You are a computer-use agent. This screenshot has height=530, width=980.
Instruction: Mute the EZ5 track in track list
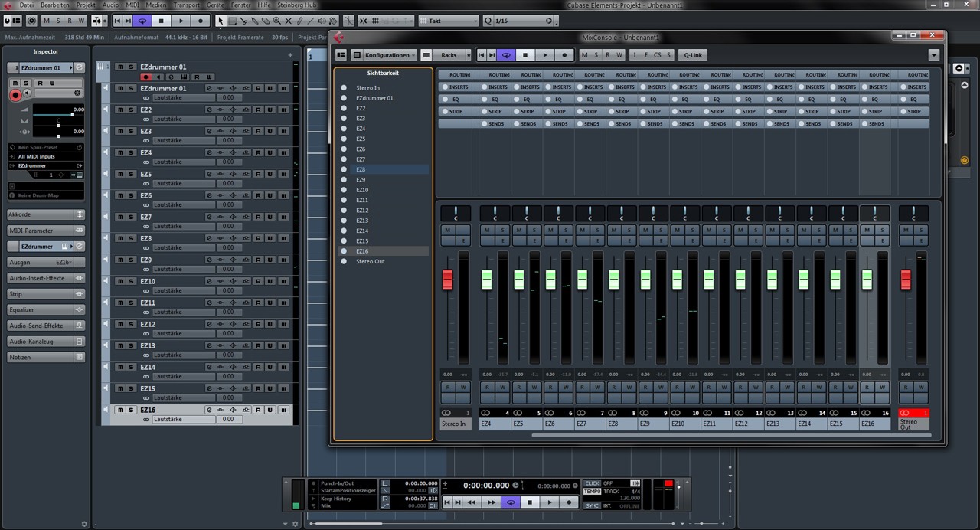pyautogui.click(x=120, y=174)
